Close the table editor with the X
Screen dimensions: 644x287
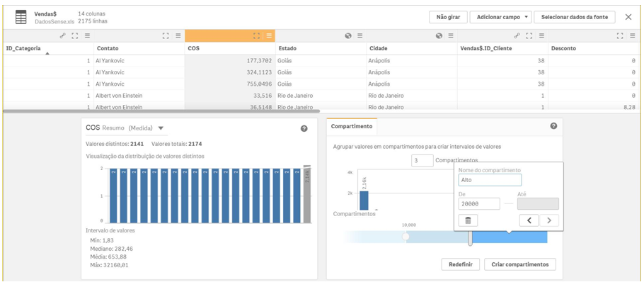click(628, 17)
